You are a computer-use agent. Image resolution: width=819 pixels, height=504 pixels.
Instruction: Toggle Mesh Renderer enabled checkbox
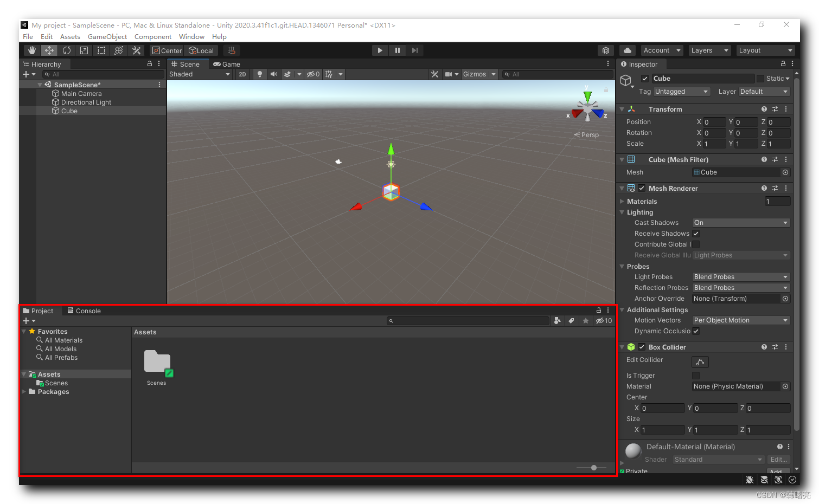click(x=642, y=188)
